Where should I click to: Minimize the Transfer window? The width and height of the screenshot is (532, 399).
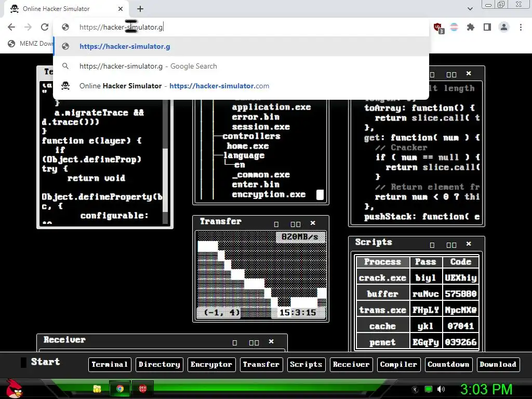276,224
